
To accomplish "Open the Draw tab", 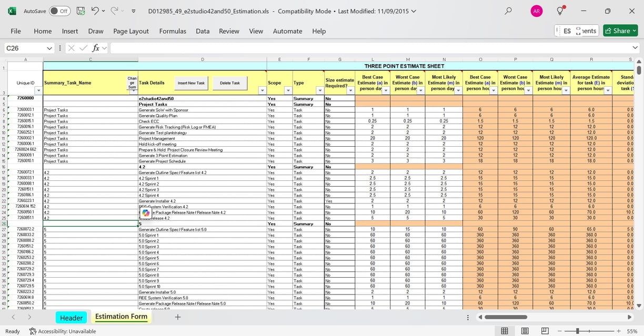I will pos(96,31).
